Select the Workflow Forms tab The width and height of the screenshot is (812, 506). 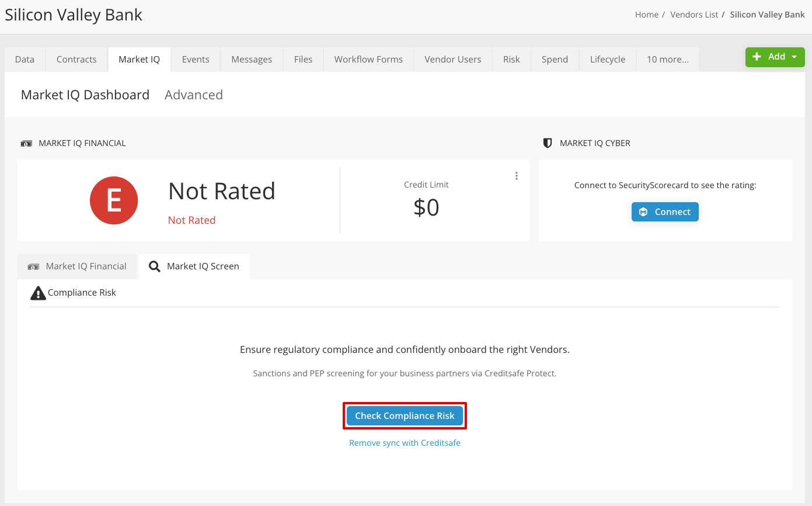[x=368, y=59]
